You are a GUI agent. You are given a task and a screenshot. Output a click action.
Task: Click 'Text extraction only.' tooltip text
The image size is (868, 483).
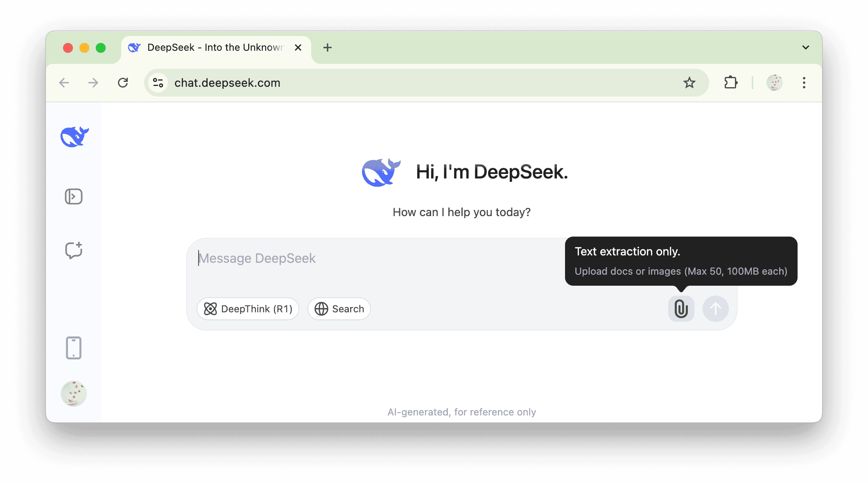tap(627, 251)
